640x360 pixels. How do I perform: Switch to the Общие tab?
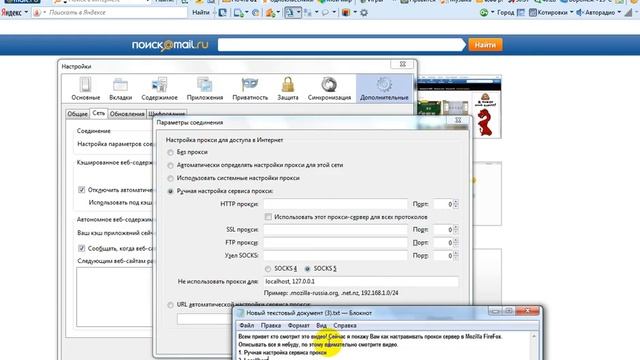pos(77,114)
